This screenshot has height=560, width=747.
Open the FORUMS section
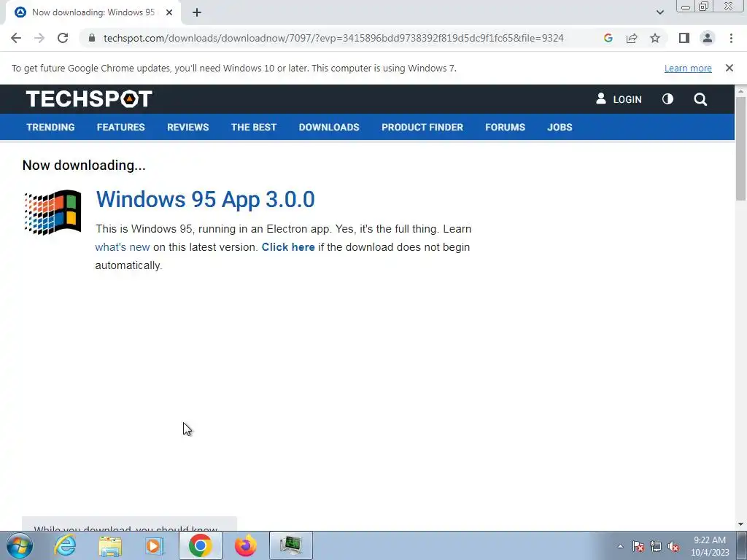tap(505, 127)
